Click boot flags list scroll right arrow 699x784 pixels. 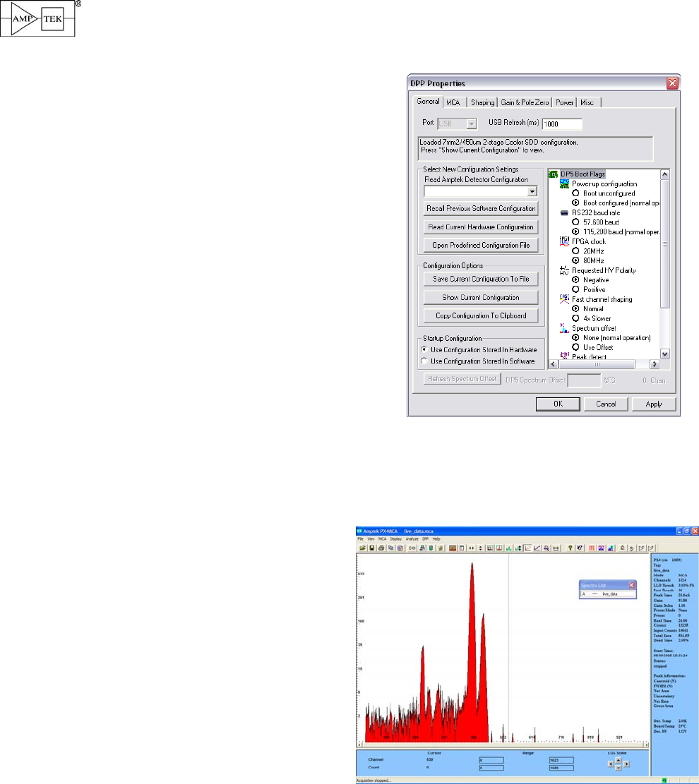(654, 365)
